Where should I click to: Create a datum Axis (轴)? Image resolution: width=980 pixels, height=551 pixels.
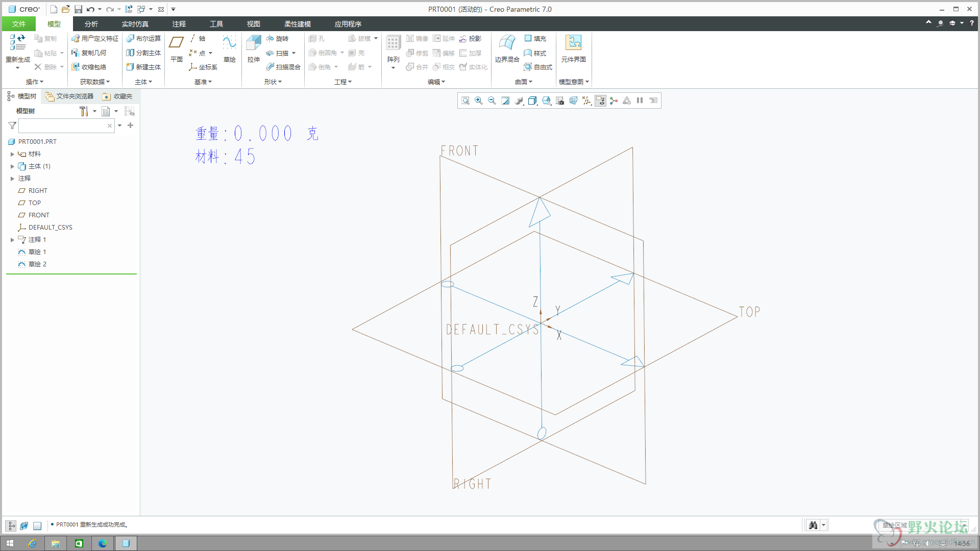coord(198,38)
